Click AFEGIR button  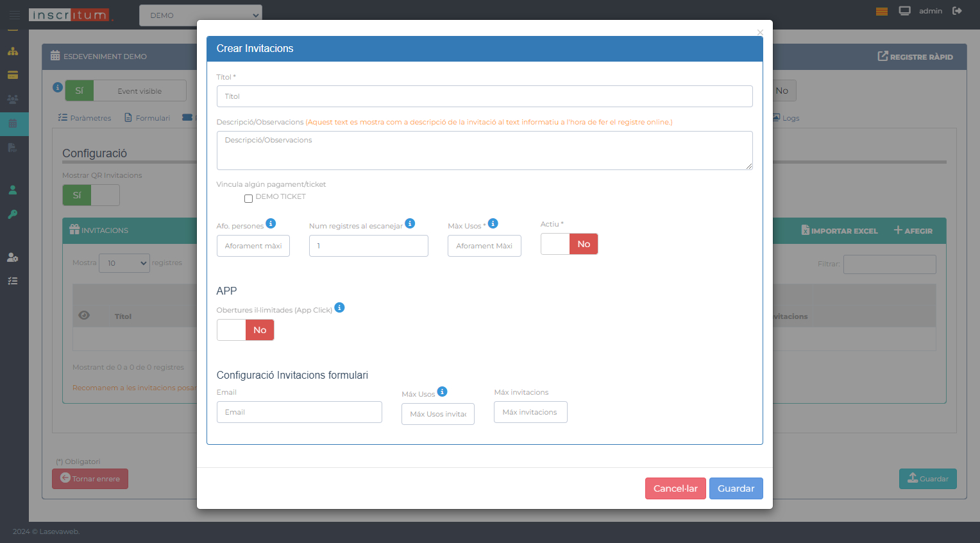click(x=913, y=230)
